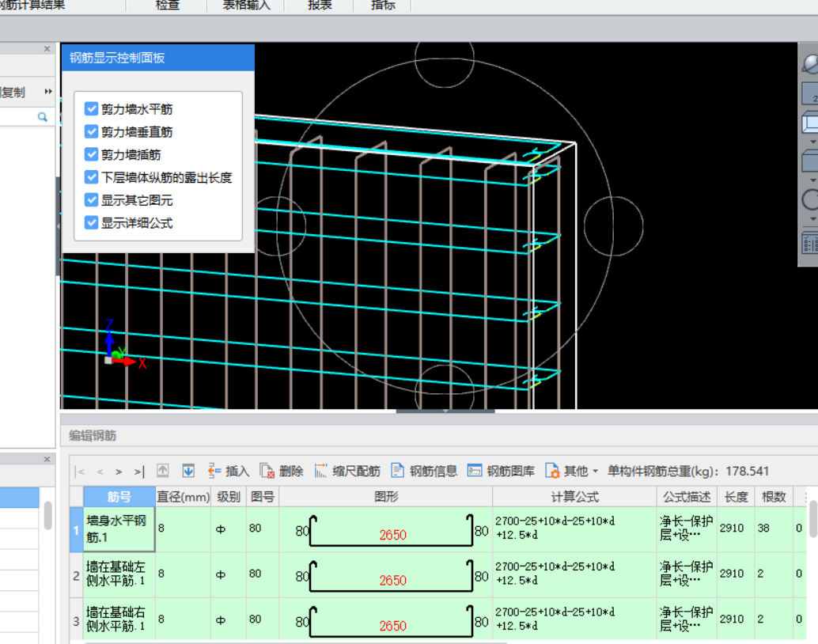This screenshot has width=818, height=644.
Task: Select row 墙身水平钢筋.1
Action: click(x=119, y=529)
